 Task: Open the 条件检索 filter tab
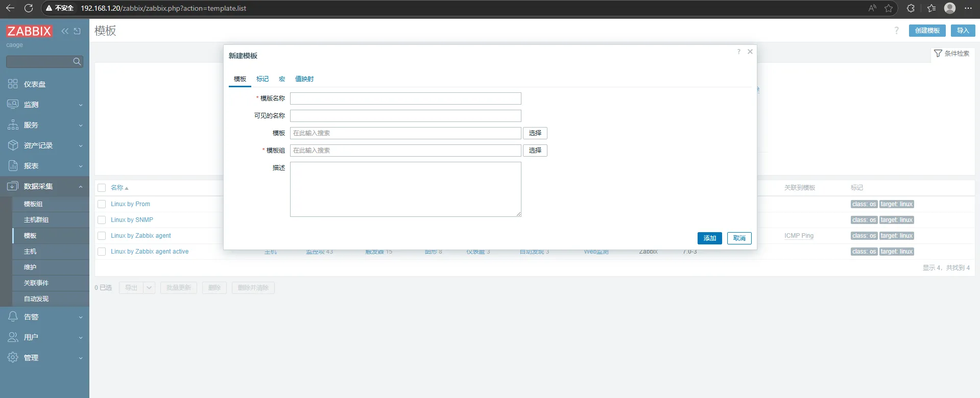point(952,54)
